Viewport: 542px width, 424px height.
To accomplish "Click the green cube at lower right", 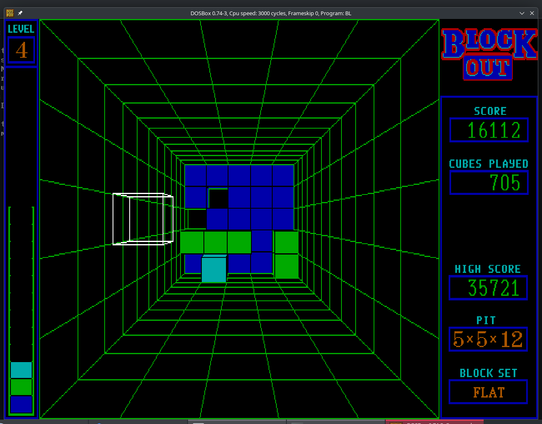I will coord(287,266).
